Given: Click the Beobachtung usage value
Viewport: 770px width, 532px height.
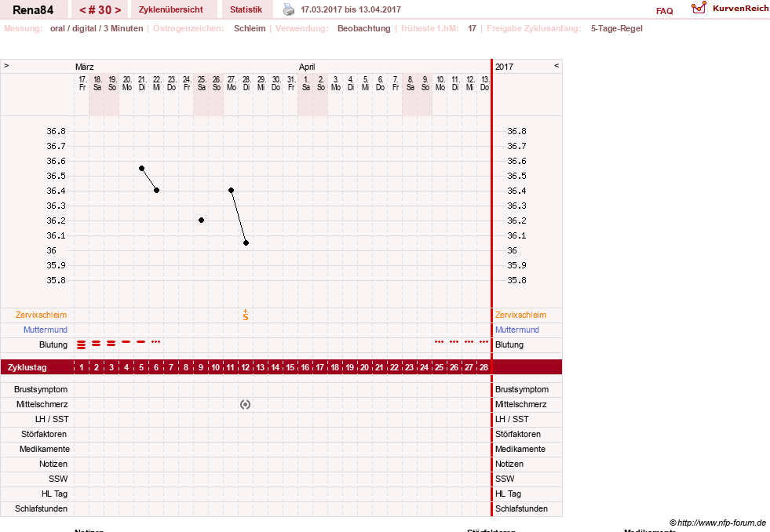Looking at the screenshot, I should click(x=364, y=28).
